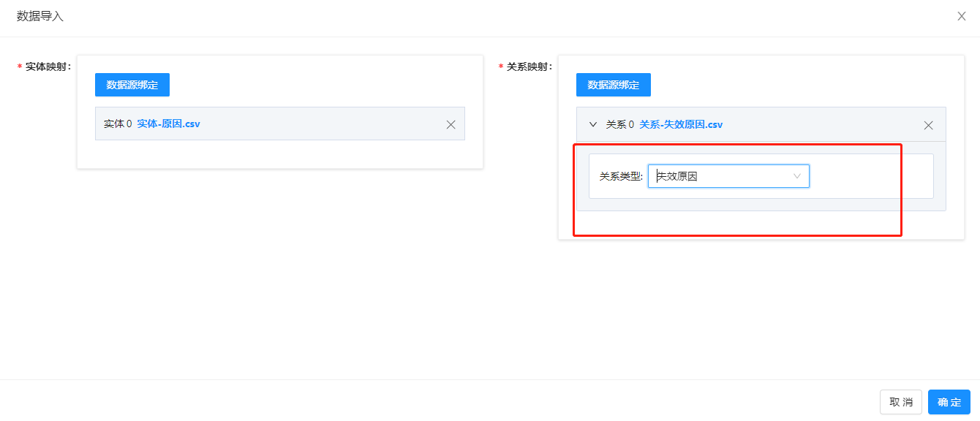
Task: Click the 数据导入 dialog title
Action: [40, 16]
